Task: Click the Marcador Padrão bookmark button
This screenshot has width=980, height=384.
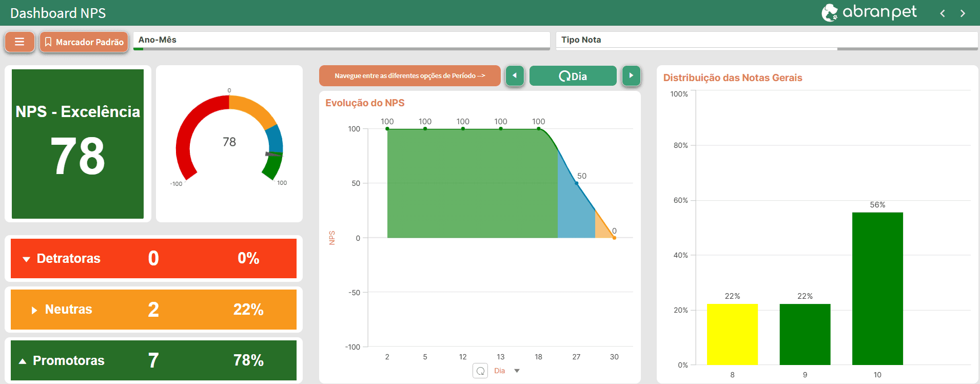Action: pyautogui.click(x=84, y=42)
